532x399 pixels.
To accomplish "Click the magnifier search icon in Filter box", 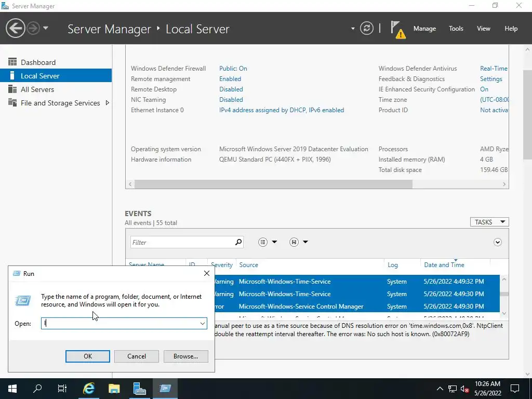I will 238,242.
